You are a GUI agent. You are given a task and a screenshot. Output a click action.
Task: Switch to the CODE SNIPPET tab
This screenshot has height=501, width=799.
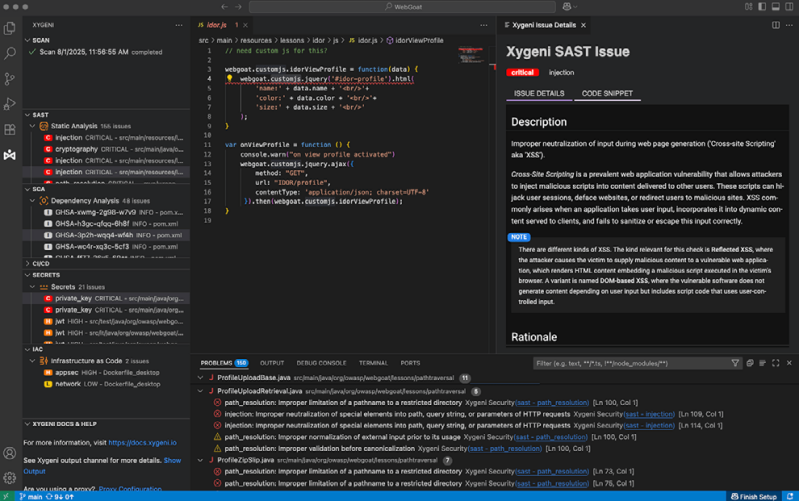coord(607,93)
